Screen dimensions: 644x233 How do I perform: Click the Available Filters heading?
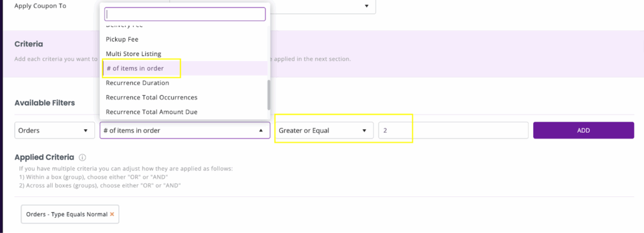pyautogui.click(x=45, y=103)
